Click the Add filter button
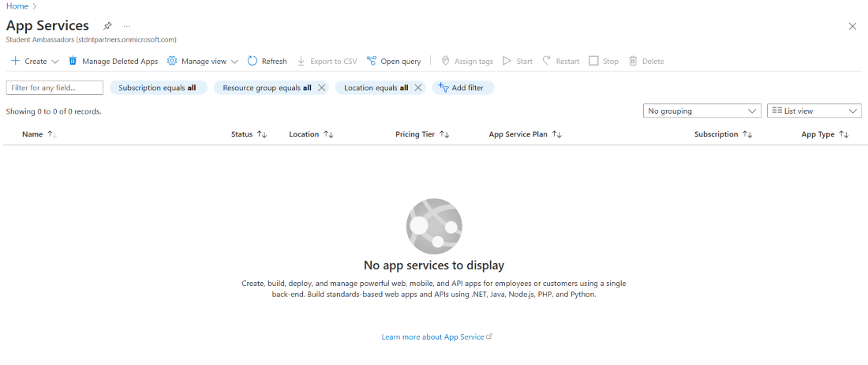The image size is (868, 365). pyautogui.click(x=462, y=88)
